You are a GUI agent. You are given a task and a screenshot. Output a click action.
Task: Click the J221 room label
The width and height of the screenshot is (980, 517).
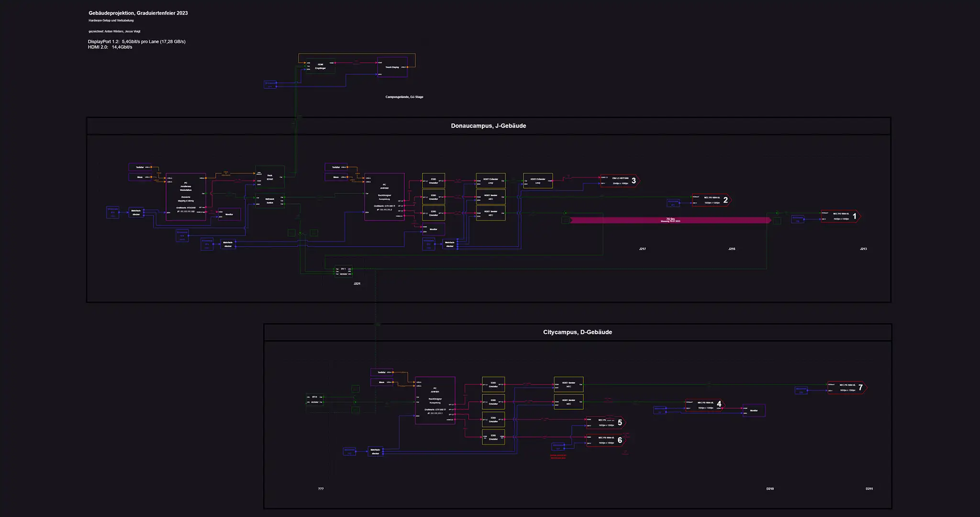point(356,284)
